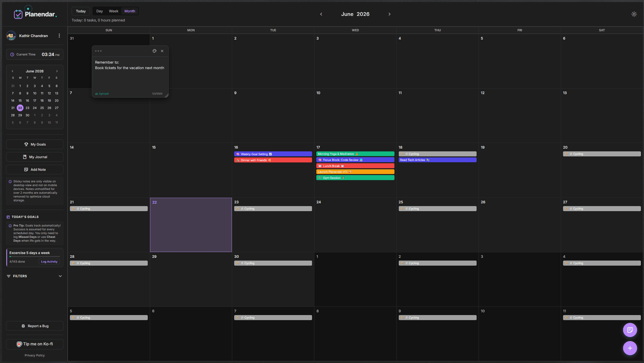Go to next month with main header arrow
This screenshot has width=644, height=363.
pyautogui.click(x=389, y=14)
